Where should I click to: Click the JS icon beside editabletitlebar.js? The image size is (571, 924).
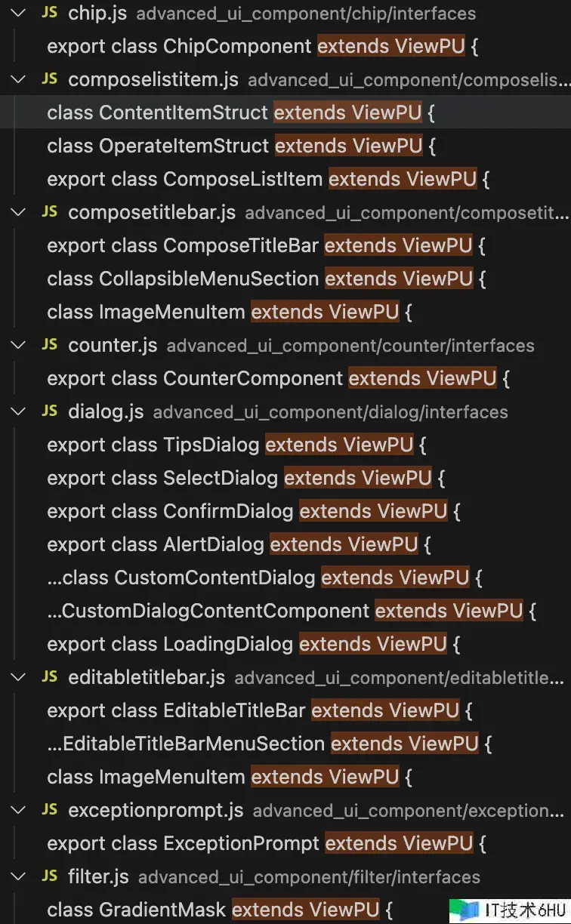[49, 677]
